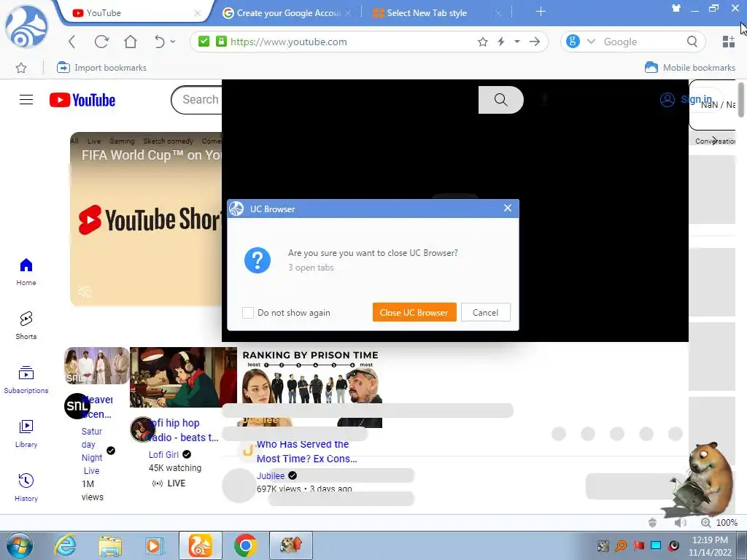The height and width of the screenshot is (560, 747).
Task: Click the 100% zoom level indicator
Action: pos(726,522)
